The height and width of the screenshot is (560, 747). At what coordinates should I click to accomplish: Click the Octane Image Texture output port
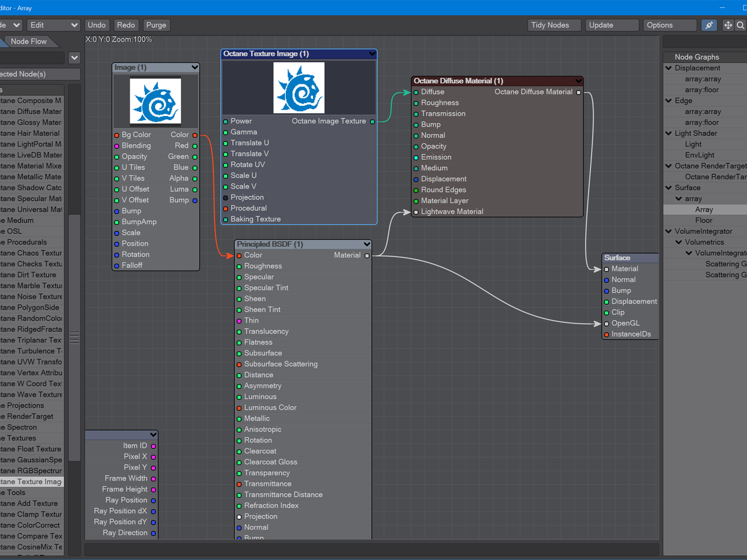tap(372, 122)
